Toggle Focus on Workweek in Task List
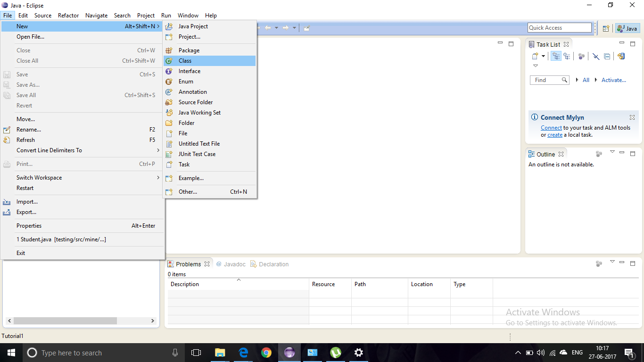The image size is (644, 362). click(581, 57)
